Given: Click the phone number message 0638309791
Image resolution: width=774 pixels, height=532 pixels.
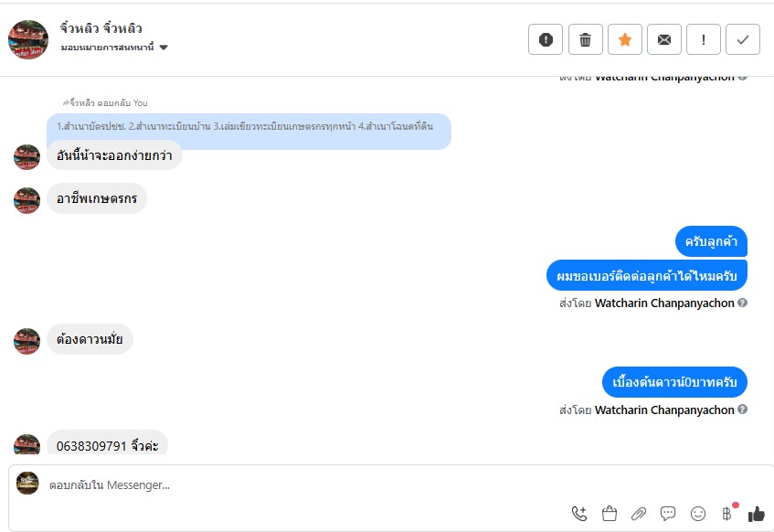Looking at the screenshot, I should pos(107,445).
